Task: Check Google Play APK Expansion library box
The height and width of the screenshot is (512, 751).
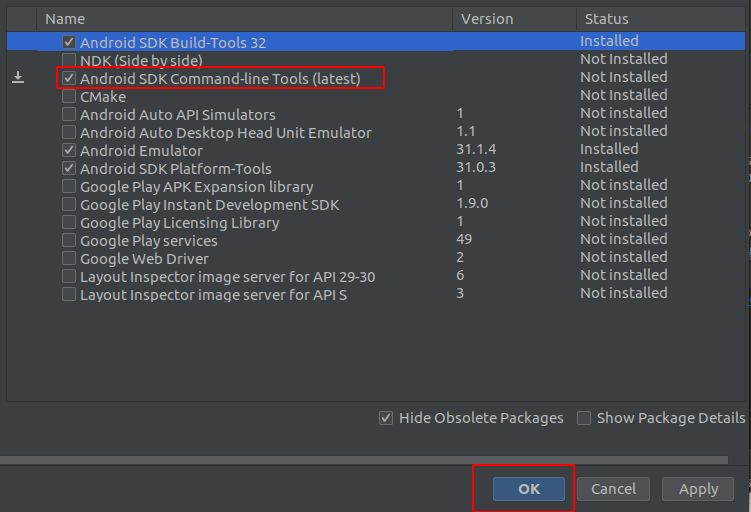Action: pyautogui.click(x=69, y=186)
